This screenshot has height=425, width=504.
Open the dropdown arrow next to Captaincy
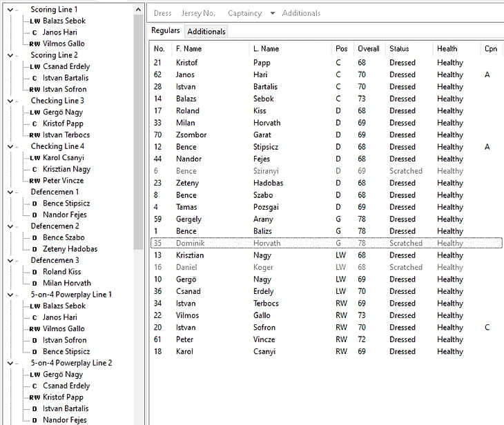click(272, 13)
